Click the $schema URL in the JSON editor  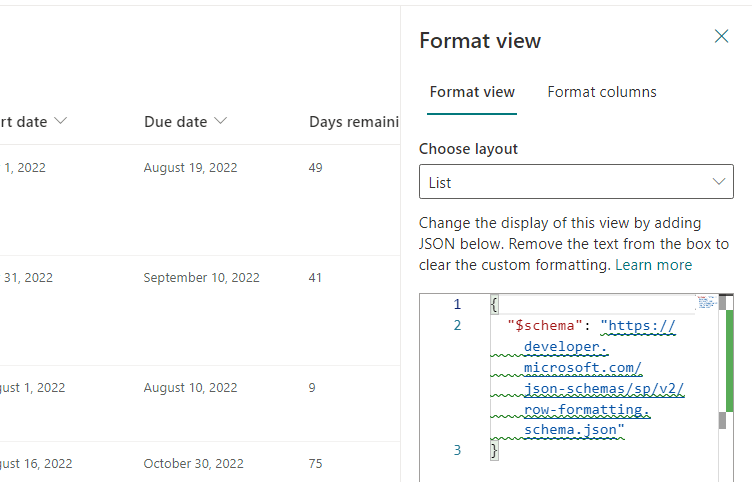click(604, 378)
